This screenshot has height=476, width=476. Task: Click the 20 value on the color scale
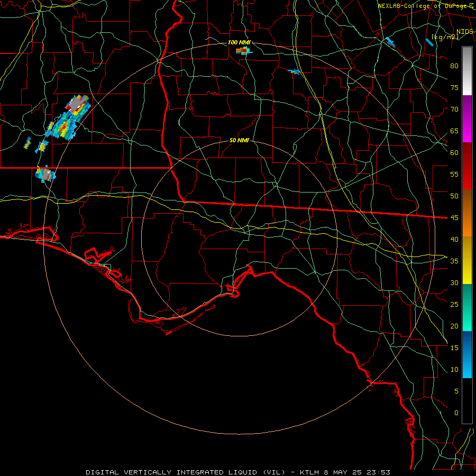tap(454, 326)
